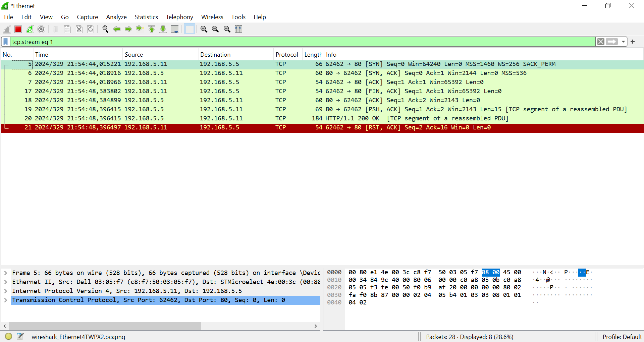This screenshot has width=644, height=342.
Task: Add a new filter button with plus
Action: pos(633,42)
